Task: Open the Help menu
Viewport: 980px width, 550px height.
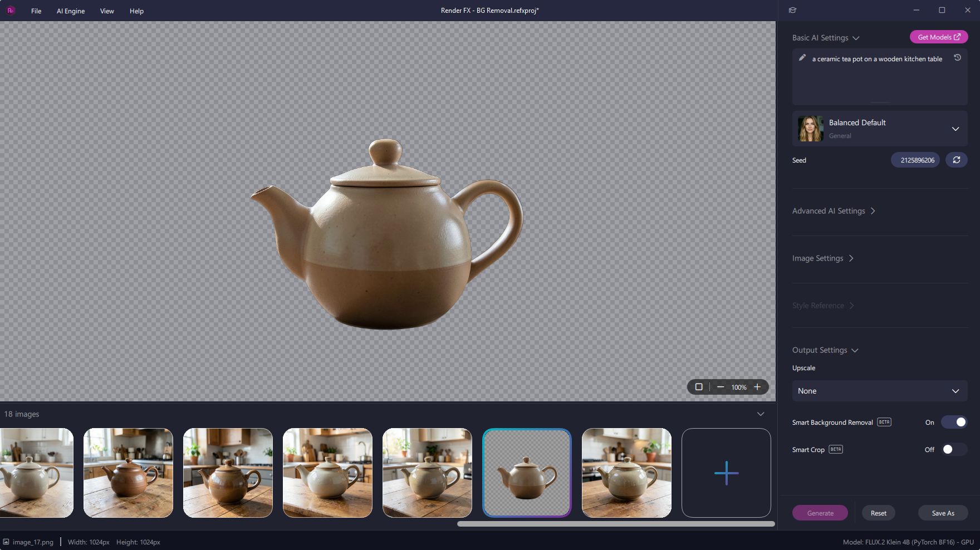Action: click(136, 11)
